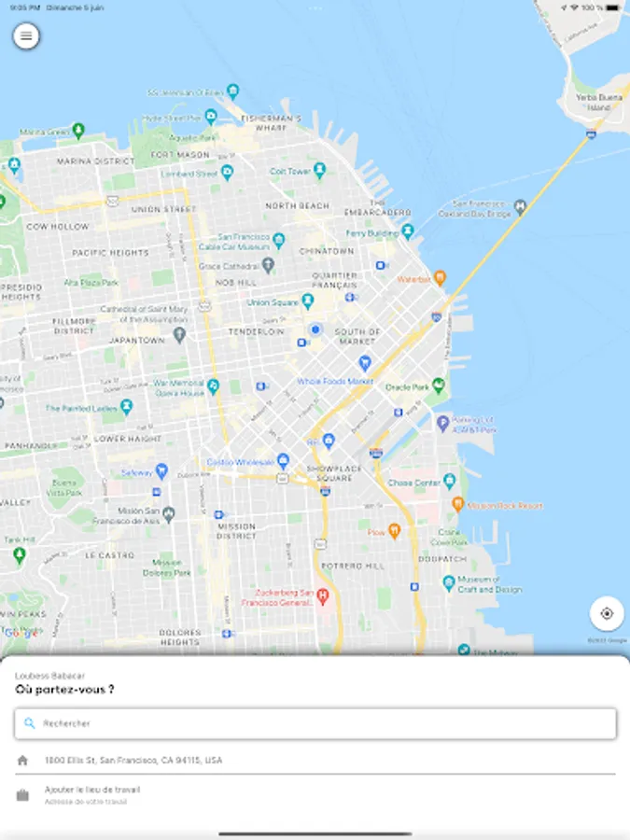Select the Costco Wholesale shopping pin
The image size is (630, 840).
[x=284, y=460]
